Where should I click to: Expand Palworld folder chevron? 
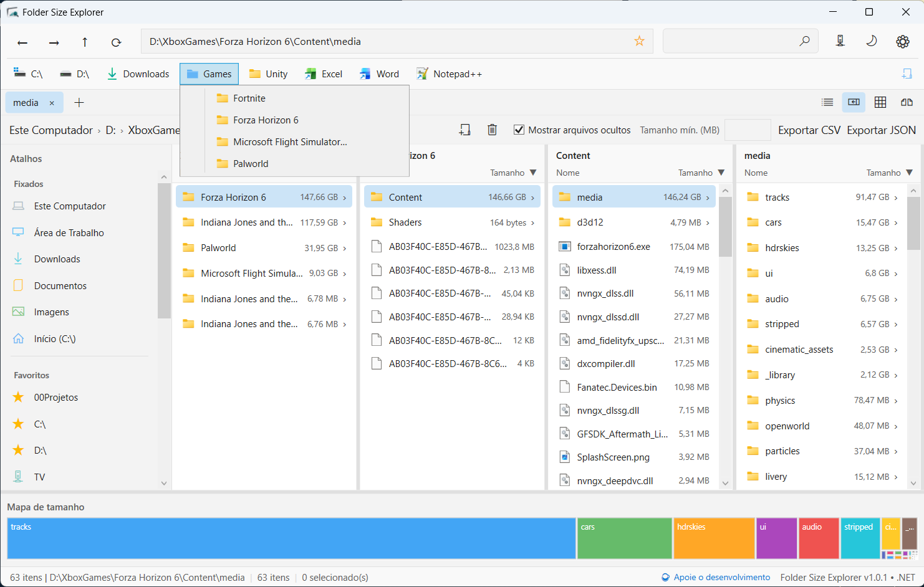(344, 249)
